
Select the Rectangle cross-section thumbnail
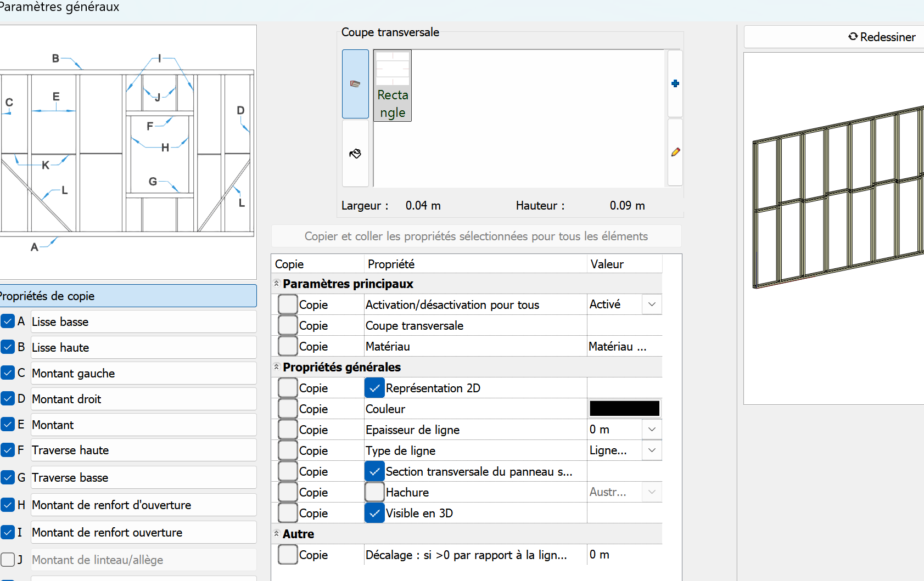pyautogui.click(x=393, y=86)
